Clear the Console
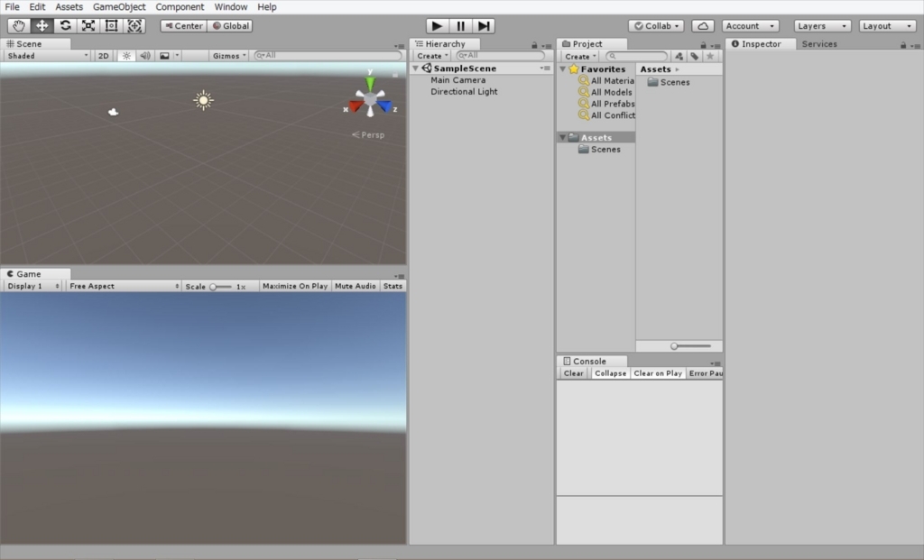This screenshot has height=560, width=924. 573,373
